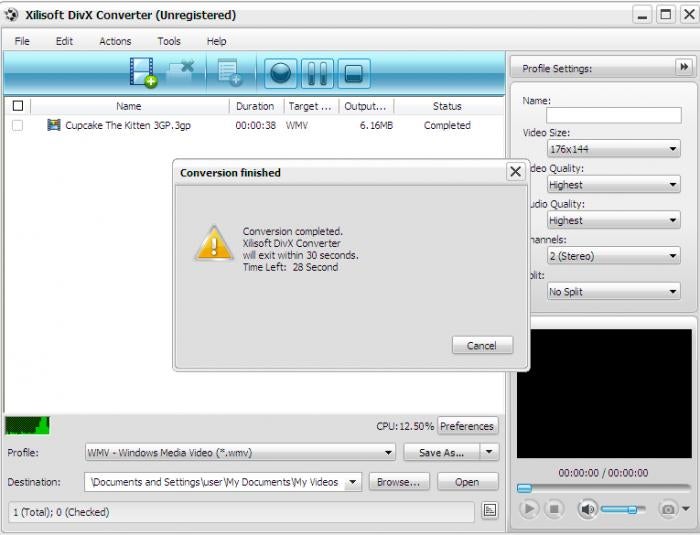Click the 6.16MB output size cell

click(x=376, y=125)
